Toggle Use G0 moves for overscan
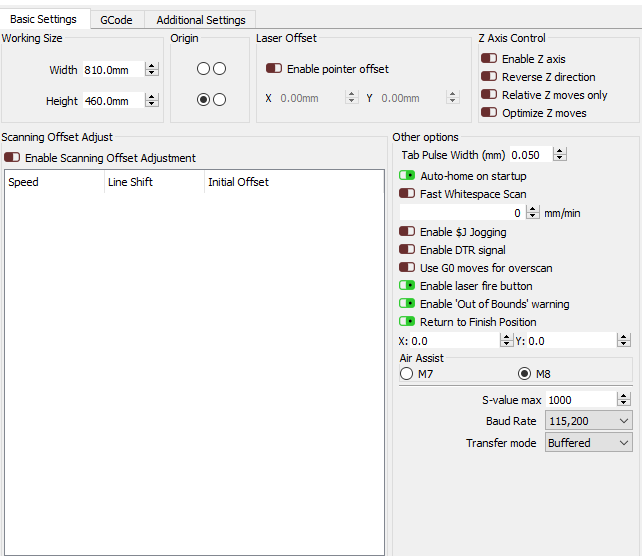642x556 pixels. 407,268
